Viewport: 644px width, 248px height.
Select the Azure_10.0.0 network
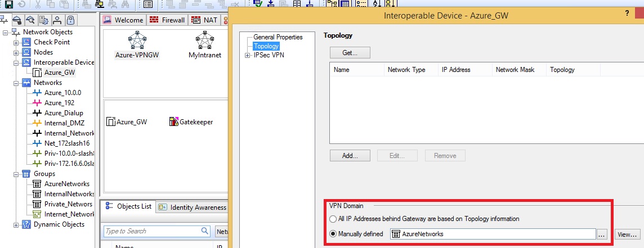(x=63, y=93)
